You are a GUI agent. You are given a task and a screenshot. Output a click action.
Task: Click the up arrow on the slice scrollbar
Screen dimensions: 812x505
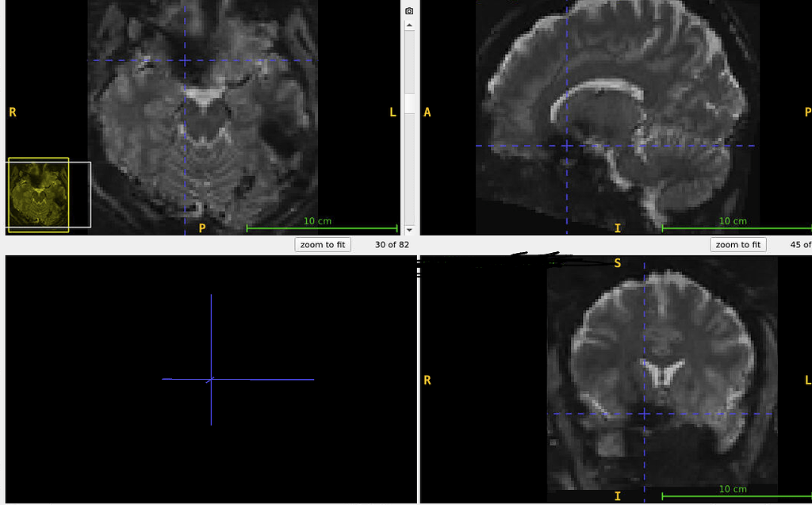point(409,25)
